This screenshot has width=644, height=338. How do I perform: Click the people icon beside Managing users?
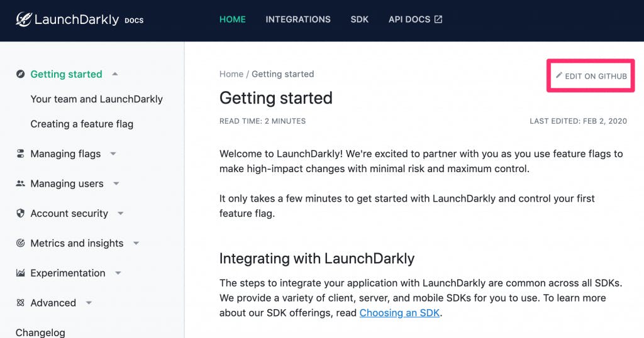pos(20,184)
